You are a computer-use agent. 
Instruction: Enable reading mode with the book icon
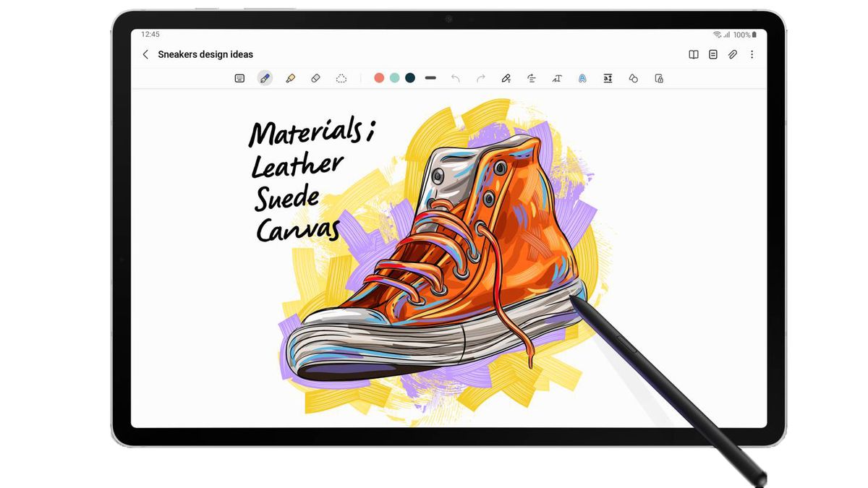[694, 54]
